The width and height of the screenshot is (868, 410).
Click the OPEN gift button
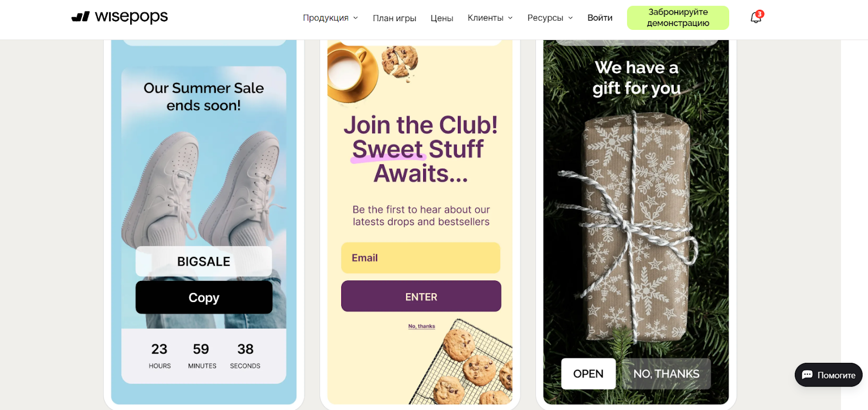[589, 374]
